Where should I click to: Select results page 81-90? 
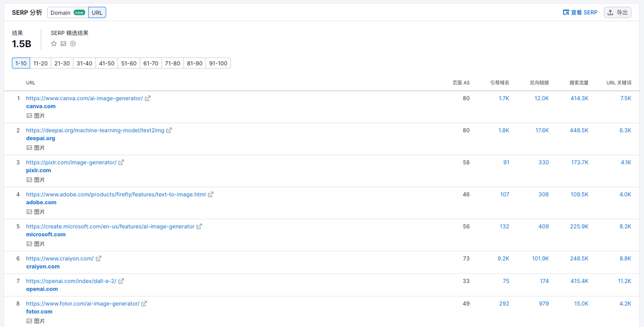click(195, 63)
